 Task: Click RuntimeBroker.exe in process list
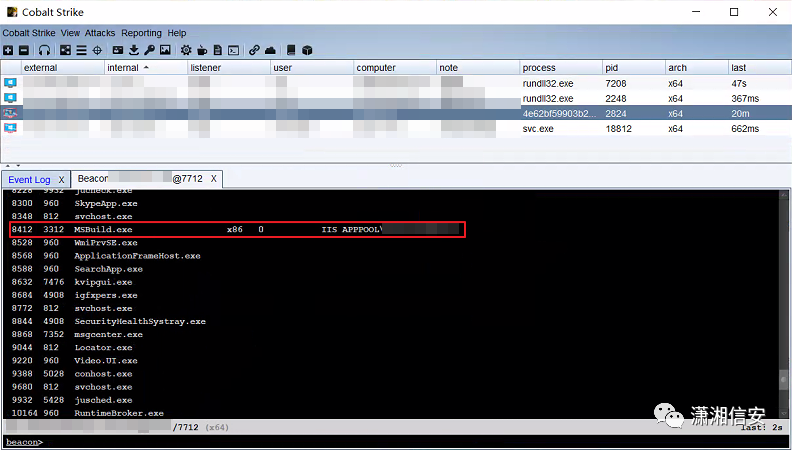coord(119,413)
